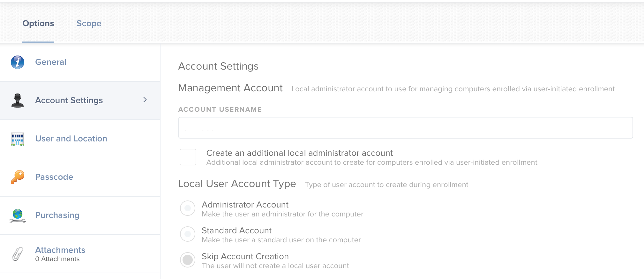Choose the Skip Account Creation radio button
Viewport: 644px width, 279px height.
188,260
